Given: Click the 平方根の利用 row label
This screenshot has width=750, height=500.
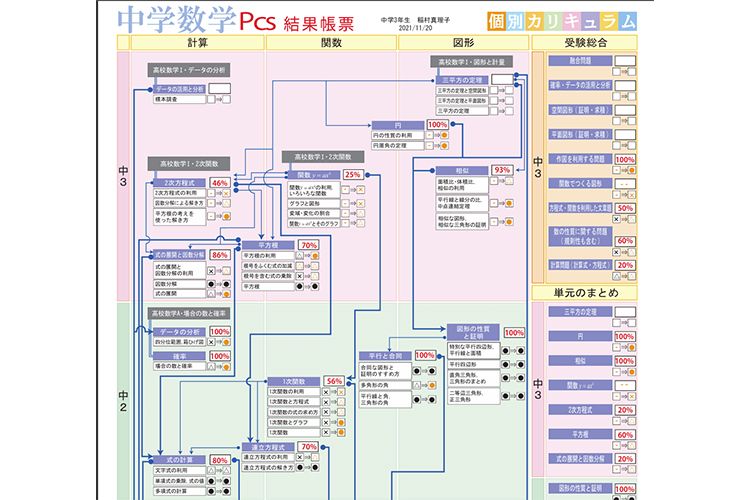Looking at the screenshot, I should coord(268,256).
